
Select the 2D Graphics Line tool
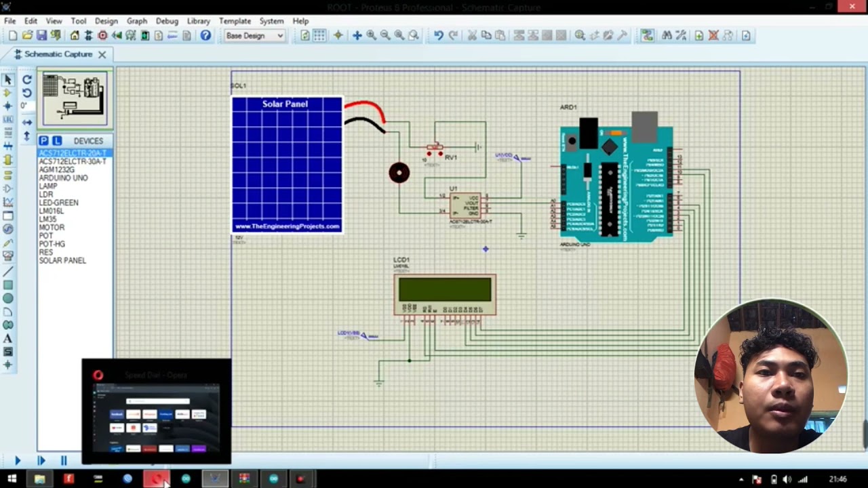coord(8,271)
